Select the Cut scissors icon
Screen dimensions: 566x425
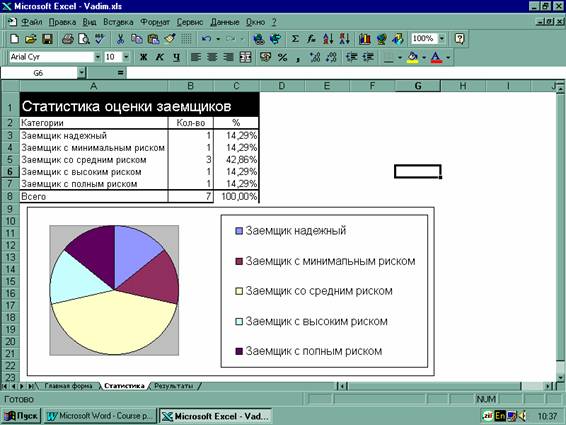[x=120, y=39]
